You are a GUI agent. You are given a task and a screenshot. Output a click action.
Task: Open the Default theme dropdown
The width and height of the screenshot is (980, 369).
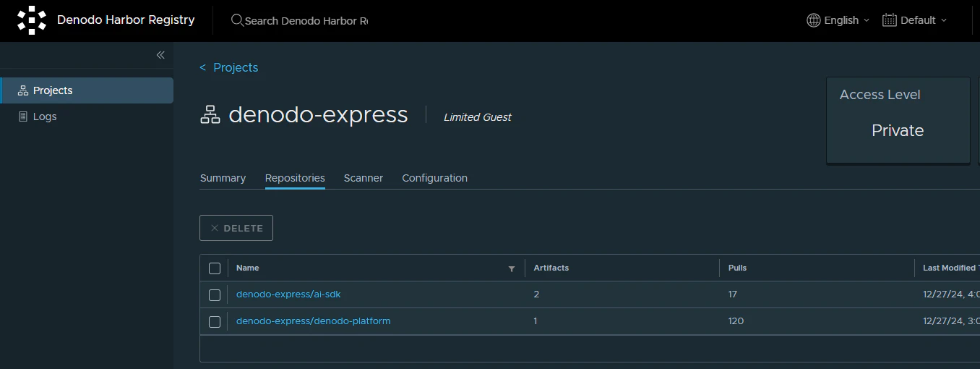(x=915, y=20)
